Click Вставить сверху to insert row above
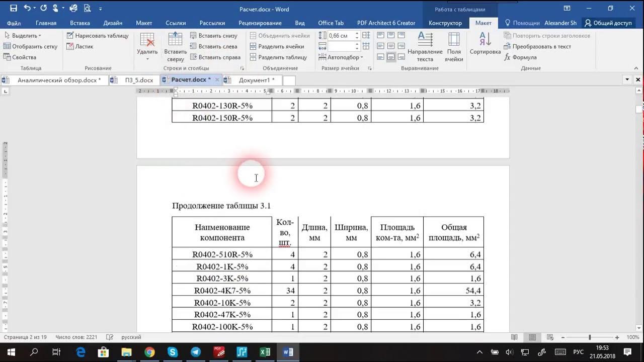Viewport: 644px width, 362px height. point(175,47)
